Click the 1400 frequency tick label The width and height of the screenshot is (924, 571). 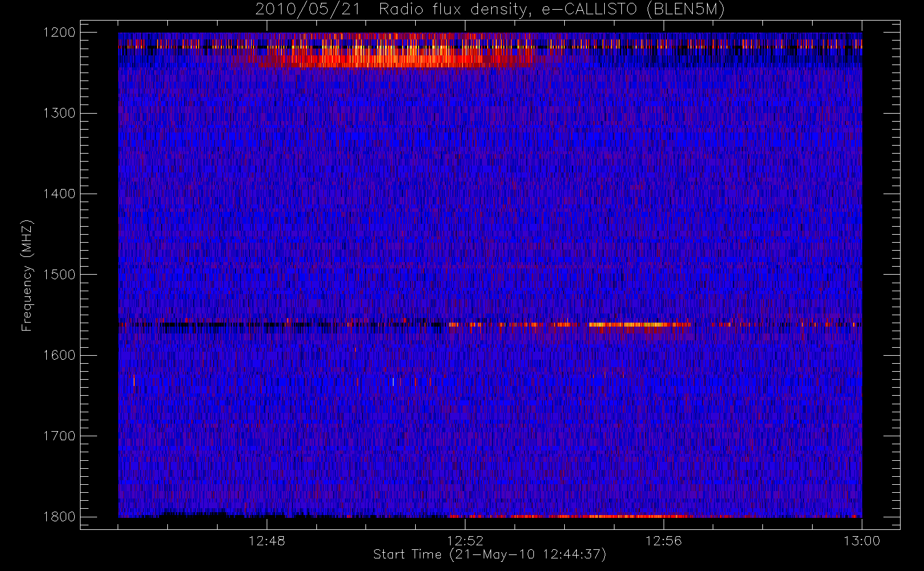59,194
